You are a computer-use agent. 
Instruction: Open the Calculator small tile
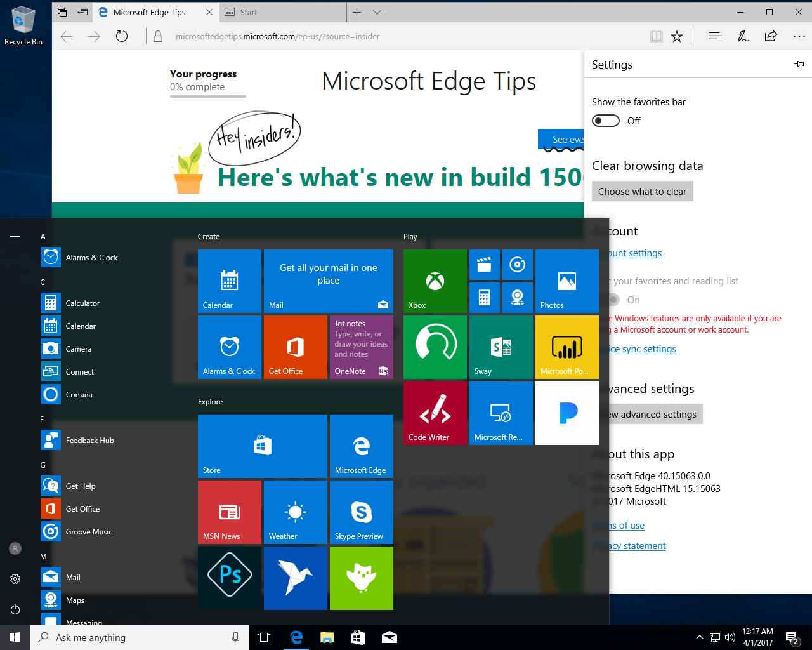(x=485, y=298)
